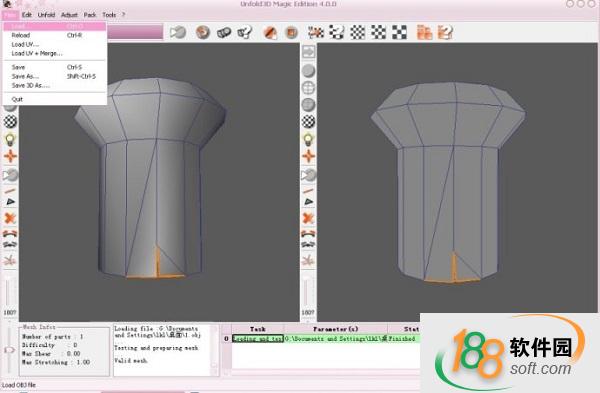Image resolution: width=600 pixels, height=393 pixels.
Task: Click the Task column header
Action: click(258, 329)
